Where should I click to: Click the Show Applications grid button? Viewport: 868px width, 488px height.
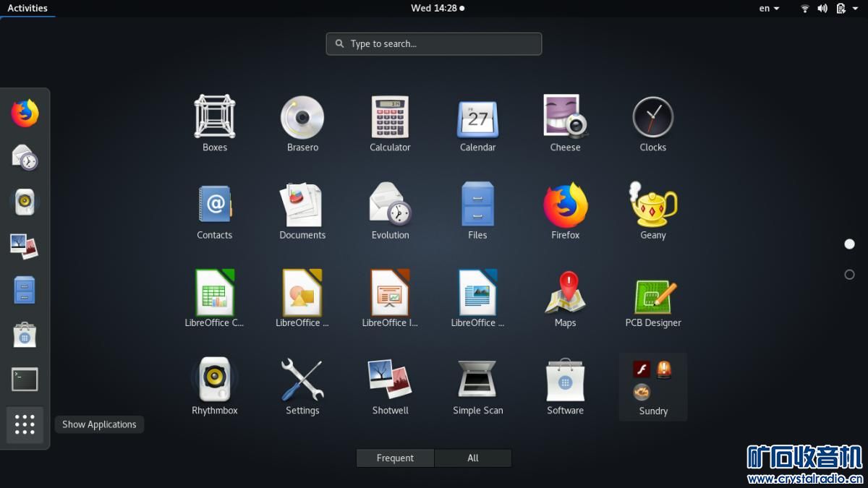click(x=25, y=424)
